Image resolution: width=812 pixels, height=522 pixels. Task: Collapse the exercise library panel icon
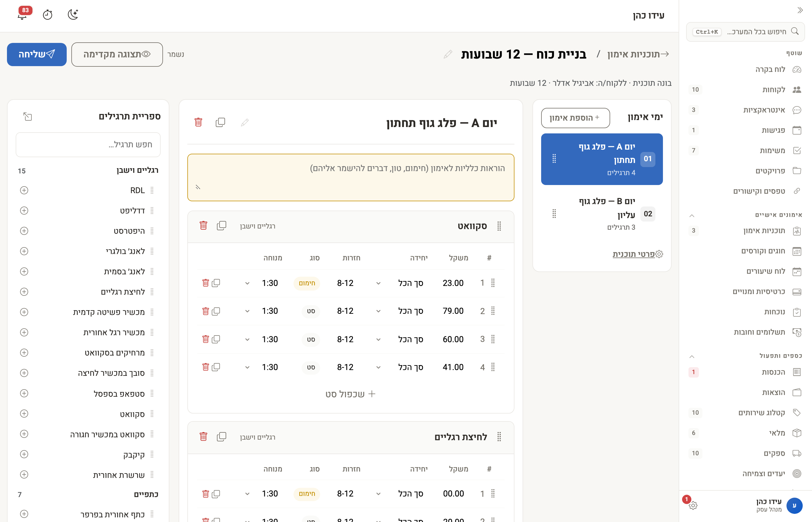coord(28,117)
